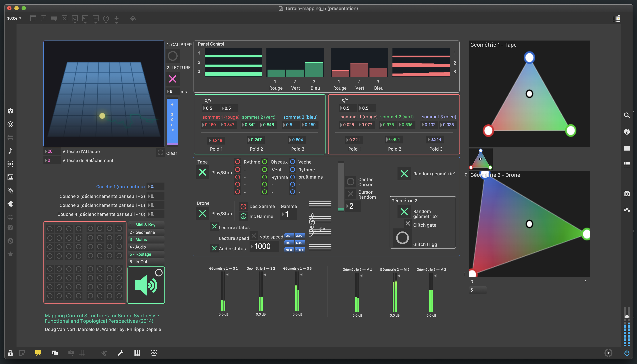Open the paperclip snippets icon

click(10, 190)
